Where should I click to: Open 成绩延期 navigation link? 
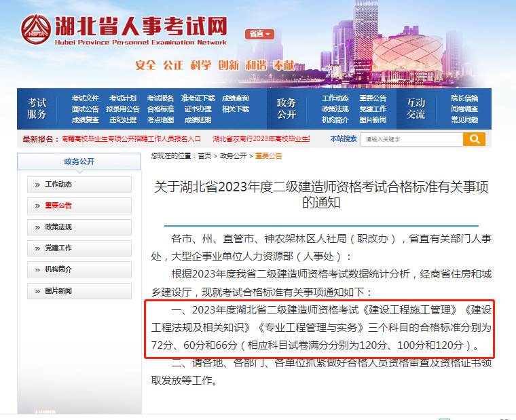click(x=198, y=119)
